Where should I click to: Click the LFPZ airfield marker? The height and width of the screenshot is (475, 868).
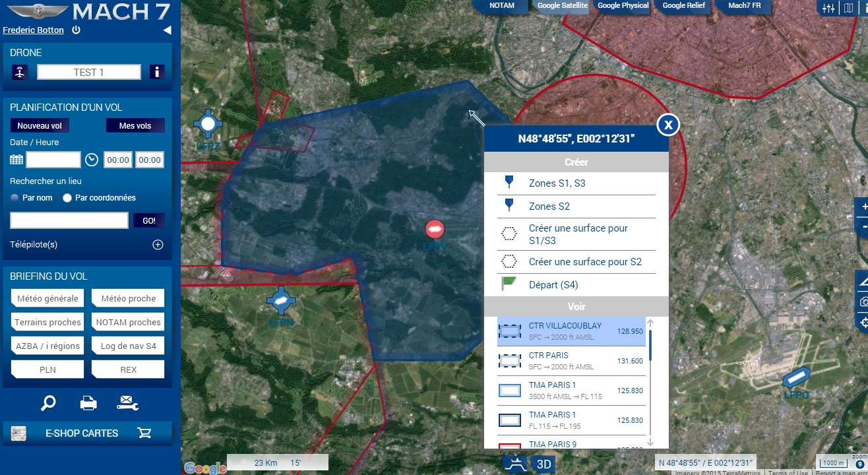(x=208, y=123)
